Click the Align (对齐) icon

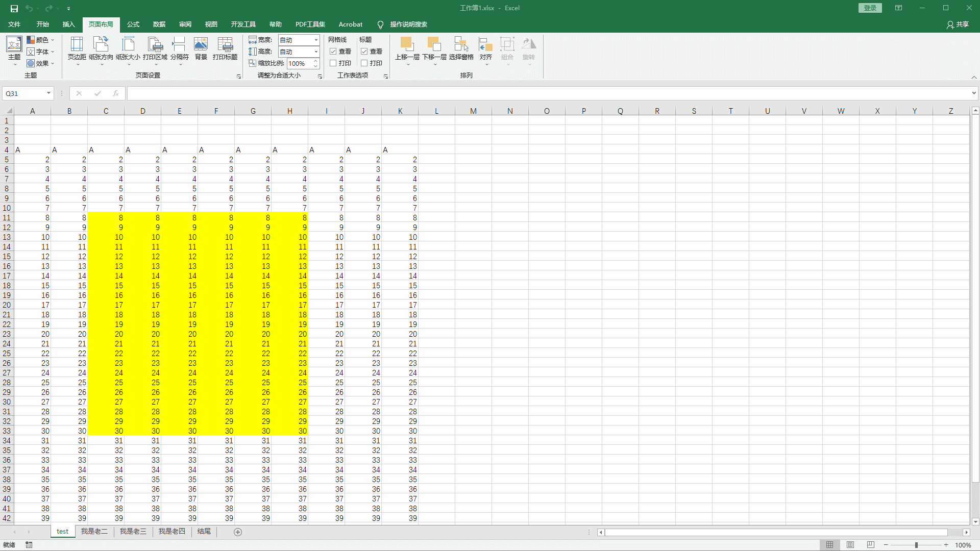486,51
